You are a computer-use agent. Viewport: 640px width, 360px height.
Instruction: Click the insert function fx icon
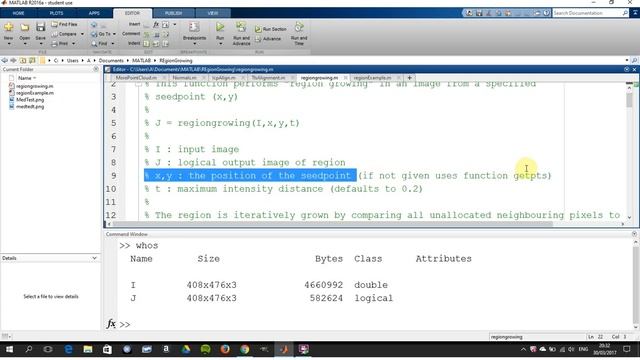point(156,24)
